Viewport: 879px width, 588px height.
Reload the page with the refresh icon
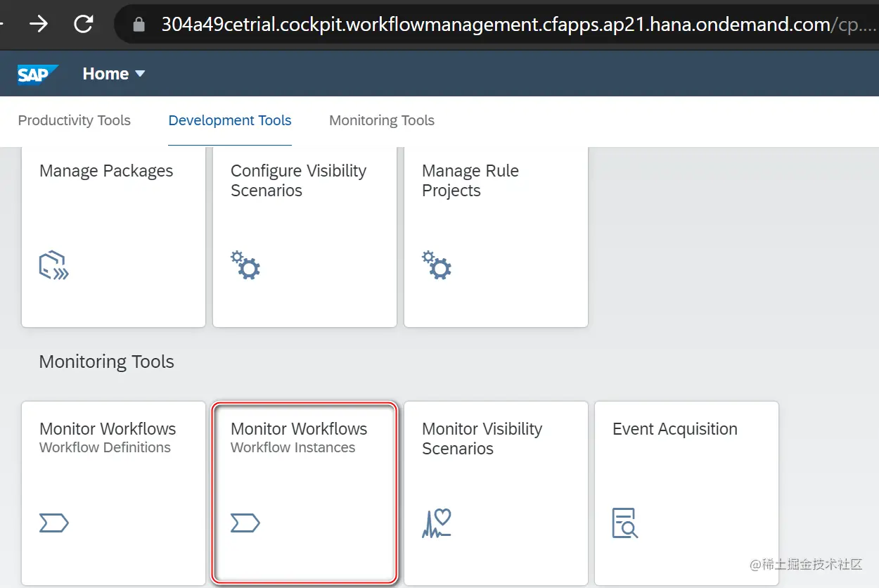coord(84,25)
